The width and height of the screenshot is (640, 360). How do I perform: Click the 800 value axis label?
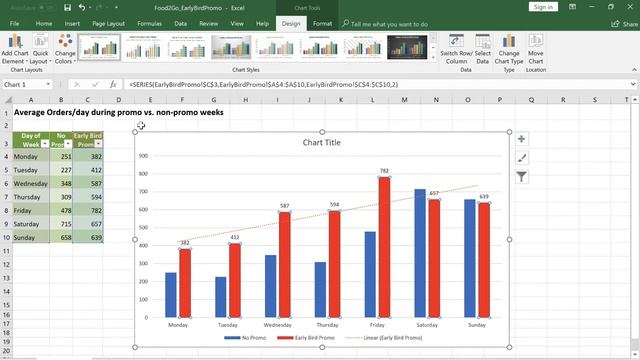click(143, 173)
